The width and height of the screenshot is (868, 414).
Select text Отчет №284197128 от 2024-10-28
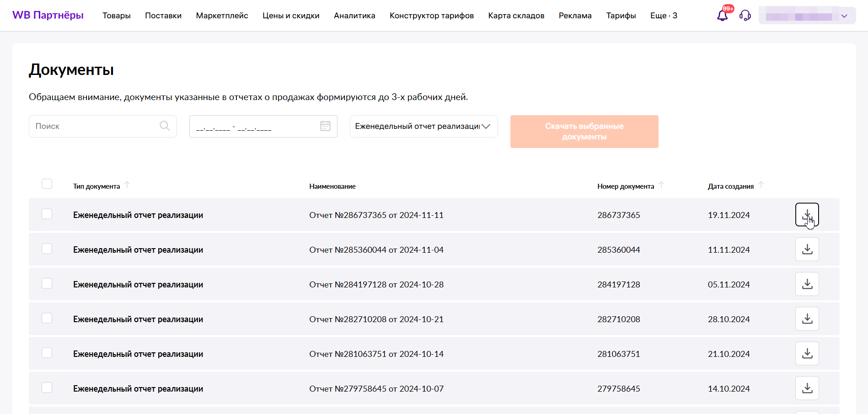(376, 284)
